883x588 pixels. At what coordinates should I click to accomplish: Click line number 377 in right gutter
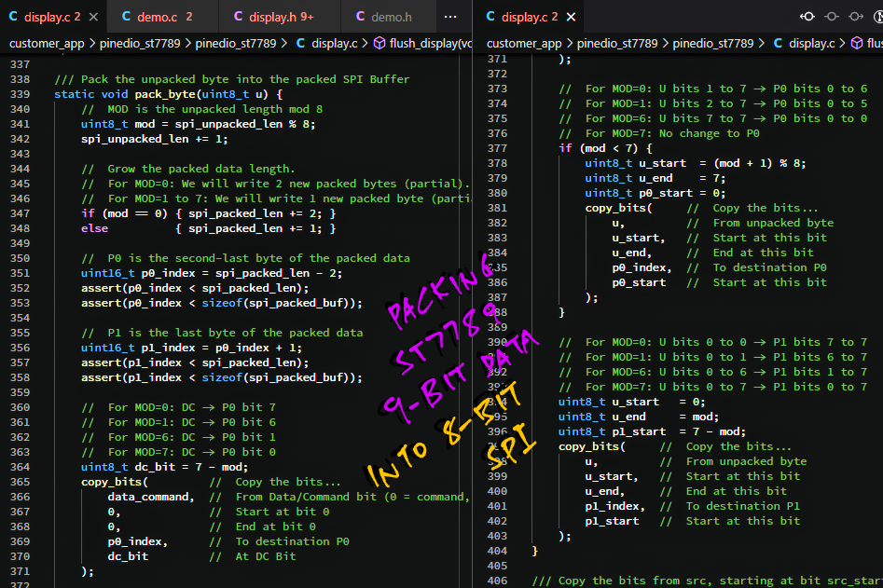click(x=497, y=148)
